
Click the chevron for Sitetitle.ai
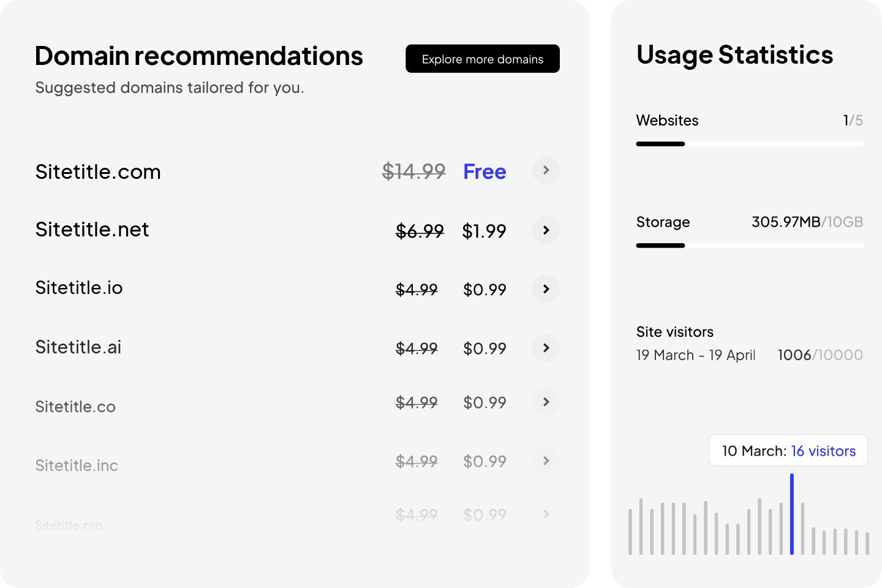click(546, 348)
